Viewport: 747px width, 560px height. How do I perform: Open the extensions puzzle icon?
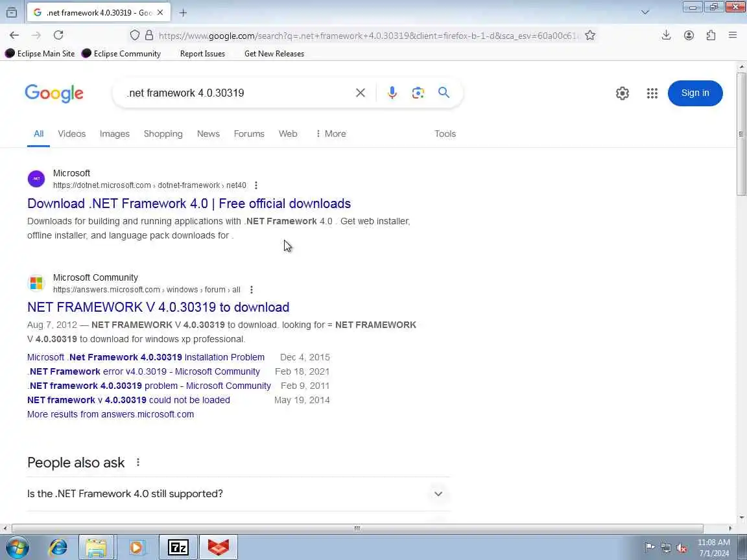(x=711, y=35)
